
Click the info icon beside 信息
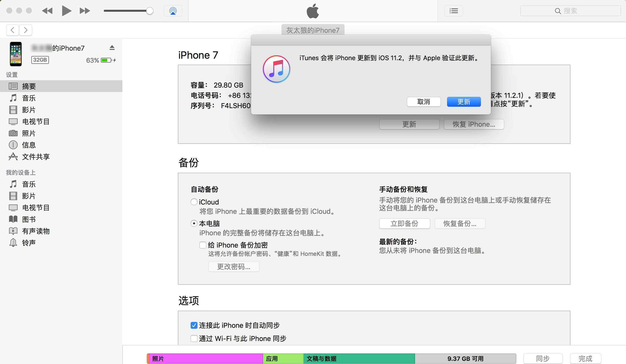tap(13, 145)
